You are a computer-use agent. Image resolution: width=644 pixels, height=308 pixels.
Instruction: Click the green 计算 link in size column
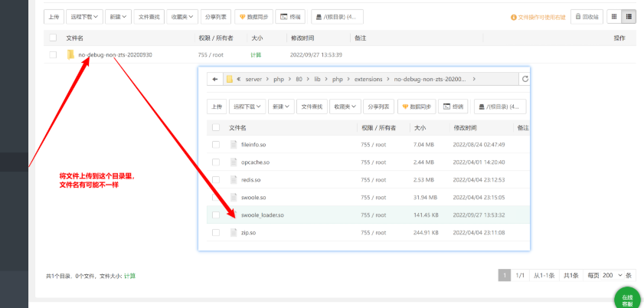point(256,54)
